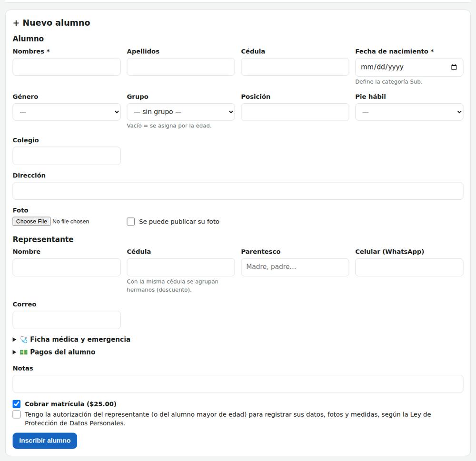Screen dimensions: 476x461
Task: Select the Celular (WhatsApp) field
Action: pyautogui.click(x=409, y=267)
